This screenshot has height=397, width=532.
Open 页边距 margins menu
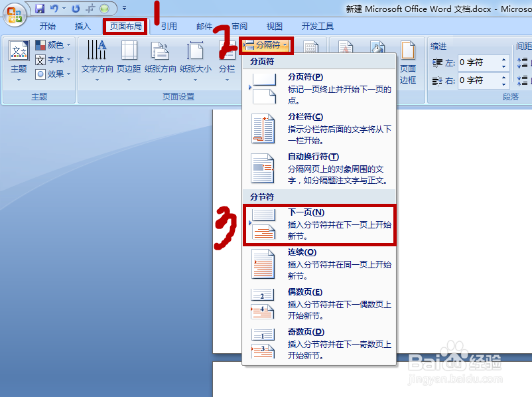(129, 60)
